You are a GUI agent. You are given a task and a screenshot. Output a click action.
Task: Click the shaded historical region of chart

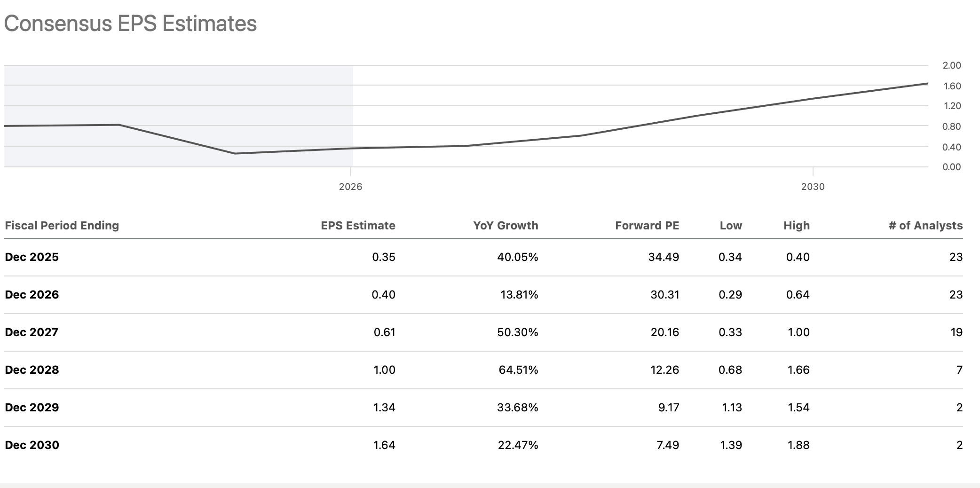pos(178,116)
